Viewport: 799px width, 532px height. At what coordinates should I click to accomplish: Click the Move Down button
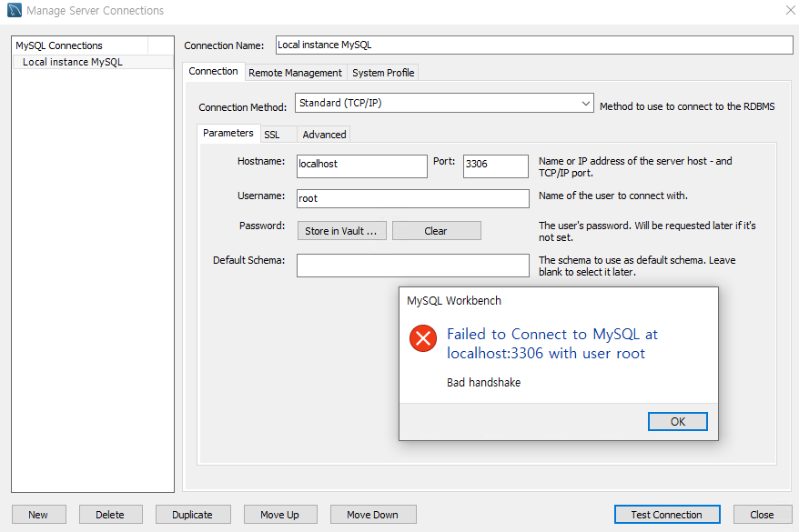coord(373,514)
